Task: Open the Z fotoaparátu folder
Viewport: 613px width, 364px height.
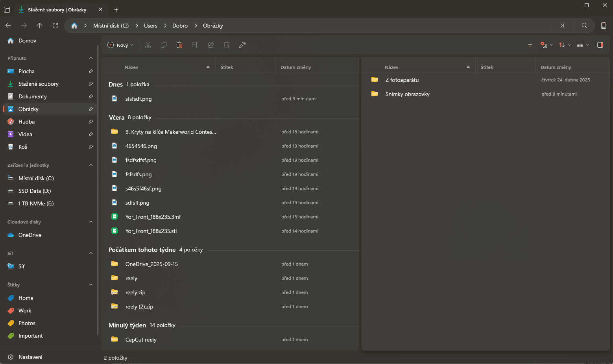Action: 402,79
